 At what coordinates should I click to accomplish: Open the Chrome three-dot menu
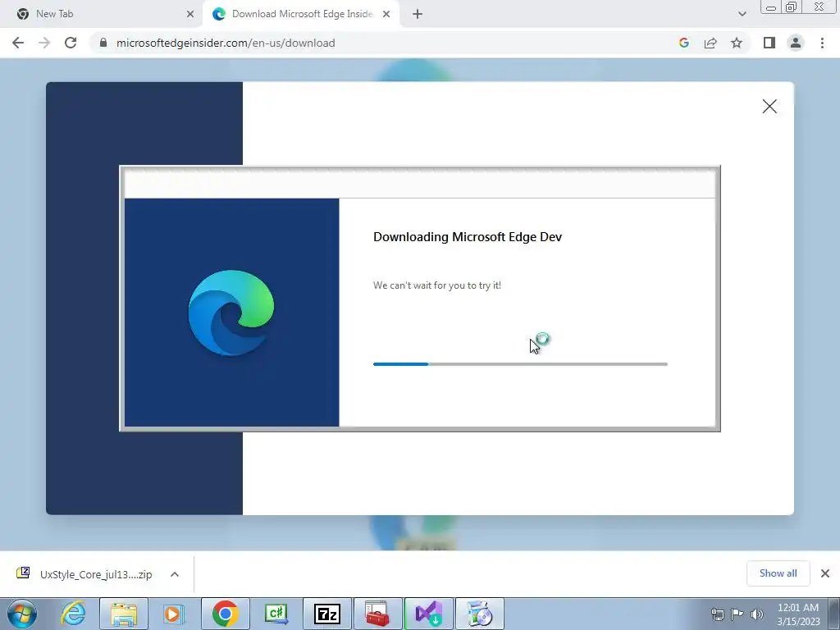(822, 43)
